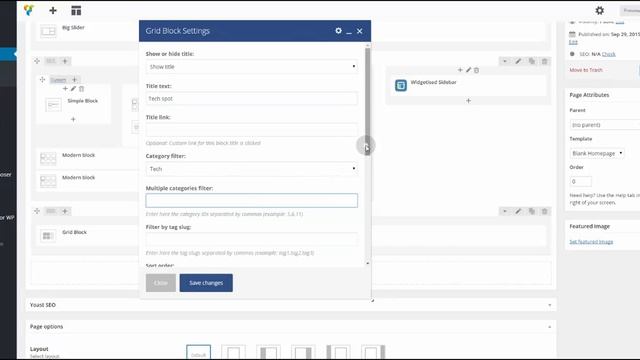The width and height of the screenshot is (640, 360).
Task: Select the left sidebar layout thumbnail
Action: click(268, 352)
